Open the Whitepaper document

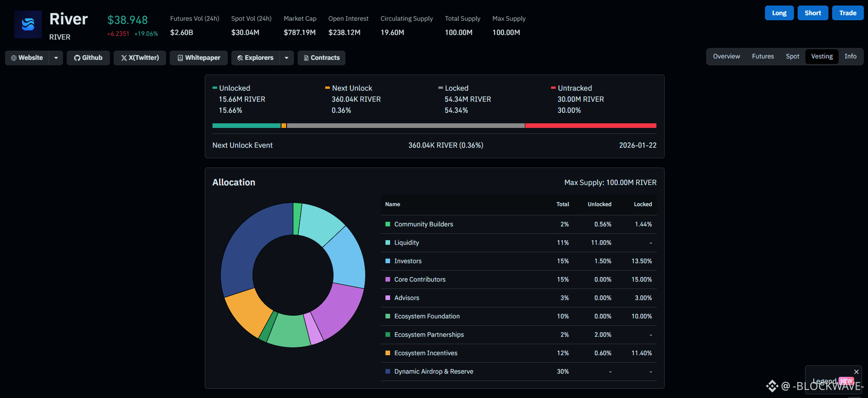(199, 58)
